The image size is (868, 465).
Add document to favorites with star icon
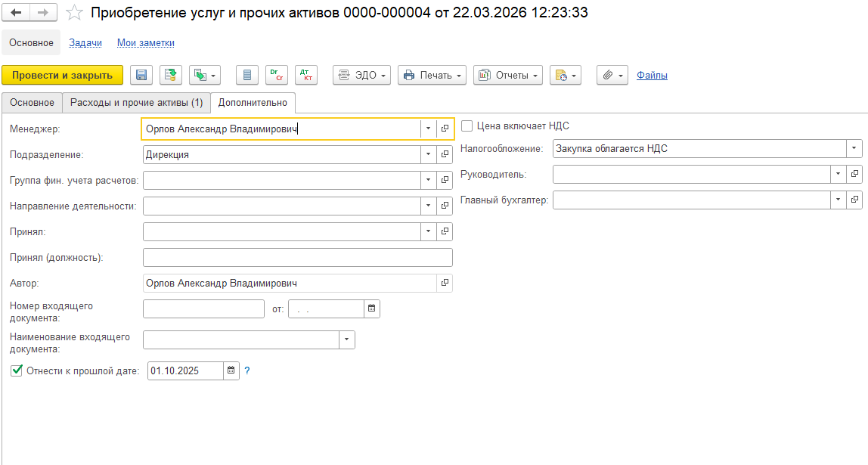pyautogui.click(x=74, y=13)
